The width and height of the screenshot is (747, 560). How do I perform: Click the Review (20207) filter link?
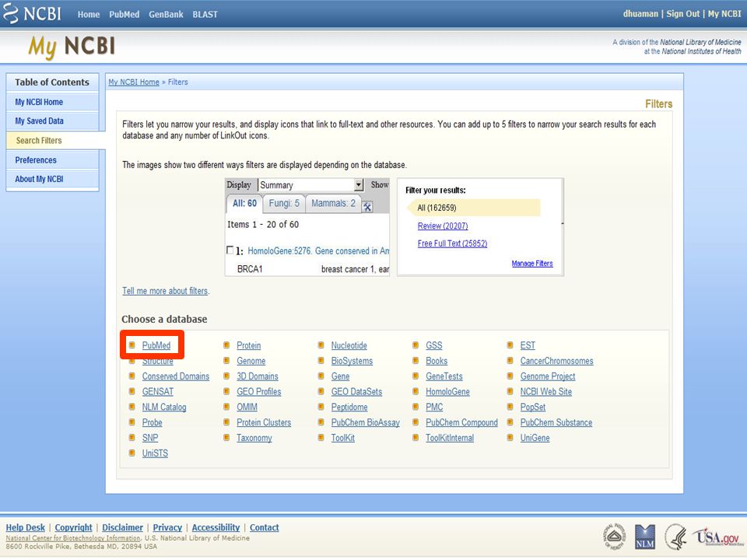tap(443, 226)
